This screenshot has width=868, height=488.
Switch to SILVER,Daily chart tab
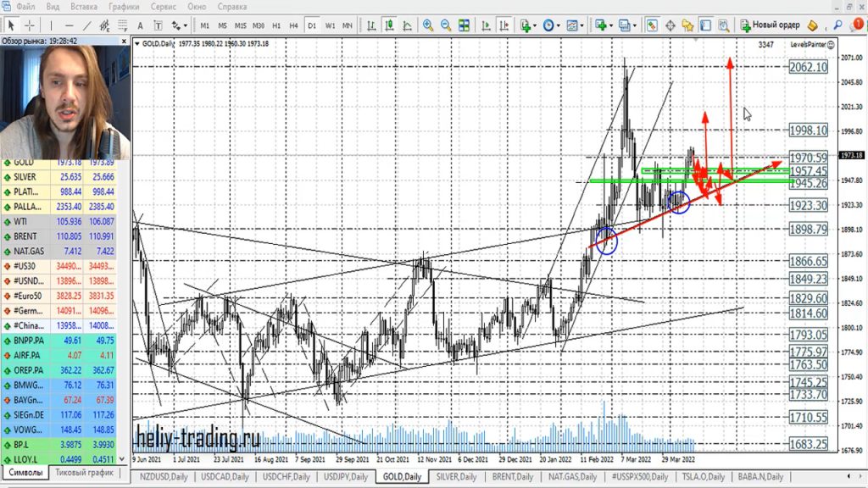[x=456, y=477]
